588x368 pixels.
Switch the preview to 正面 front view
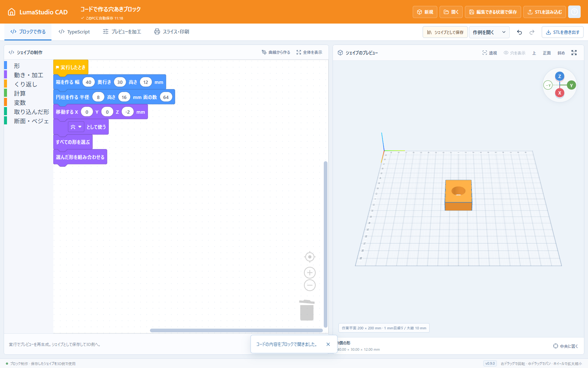point(547,53)
